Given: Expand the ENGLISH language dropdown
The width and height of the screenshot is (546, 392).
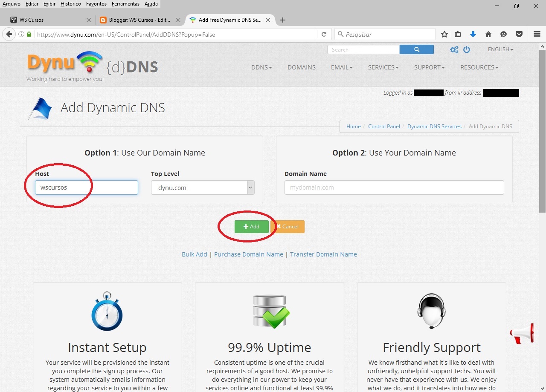Looking at the screenshot, I should (x=500, y=49).
